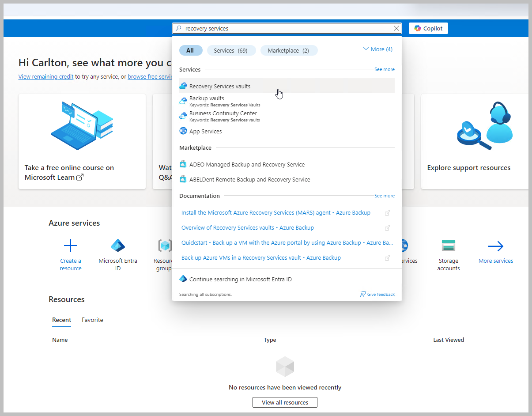The width and height of the screenshot is (532, 416).
Task: Click the Create a resource label
Action: 71,265
